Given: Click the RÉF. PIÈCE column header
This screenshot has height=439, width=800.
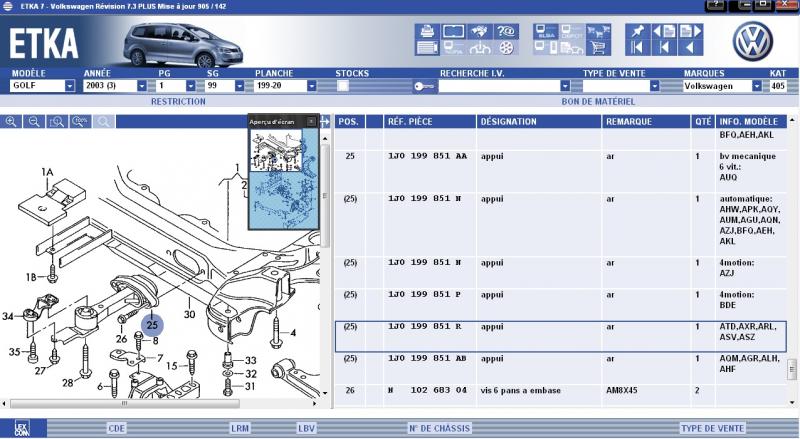Looking at the screenshot, I should click(430, 121).
